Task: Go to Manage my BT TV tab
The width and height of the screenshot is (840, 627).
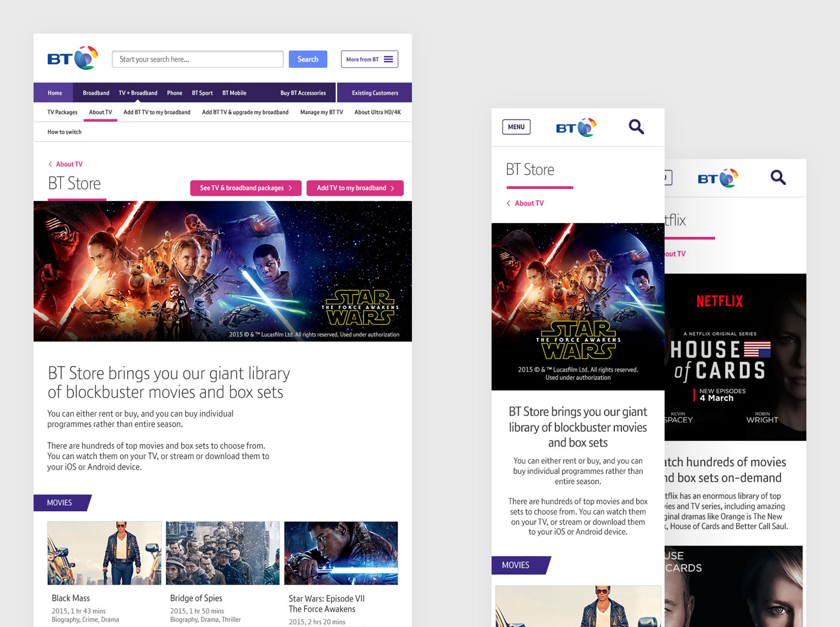Action: (322, 112)
